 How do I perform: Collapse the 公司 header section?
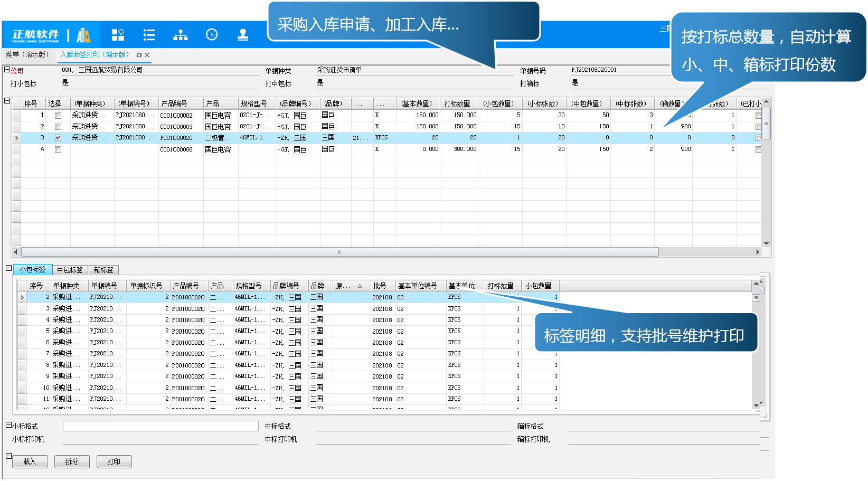[7, 70]
